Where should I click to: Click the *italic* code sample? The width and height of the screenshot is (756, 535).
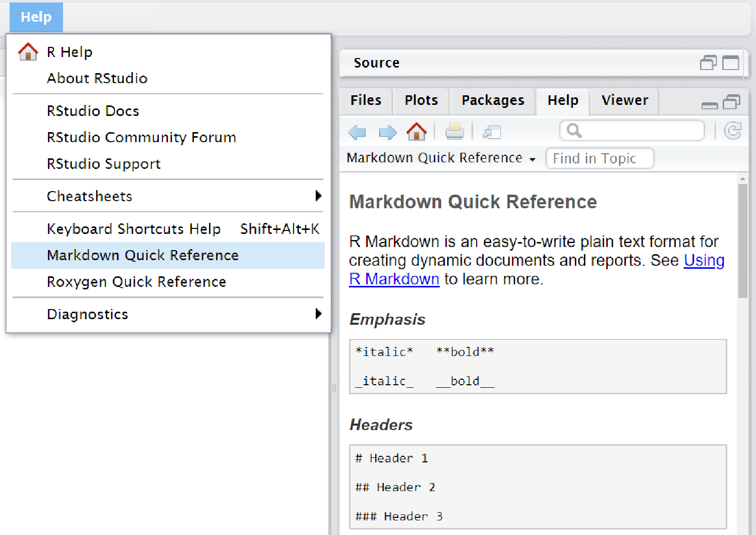384,352
